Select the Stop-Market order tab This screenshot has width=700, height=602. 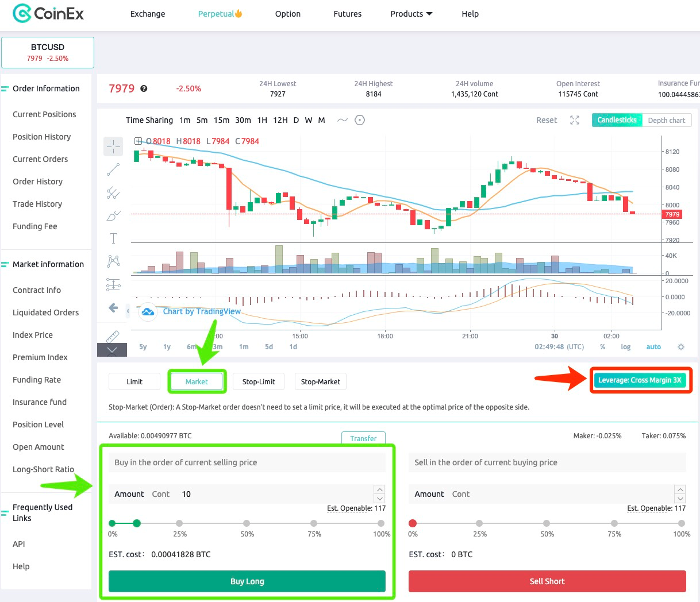point(321,381)
